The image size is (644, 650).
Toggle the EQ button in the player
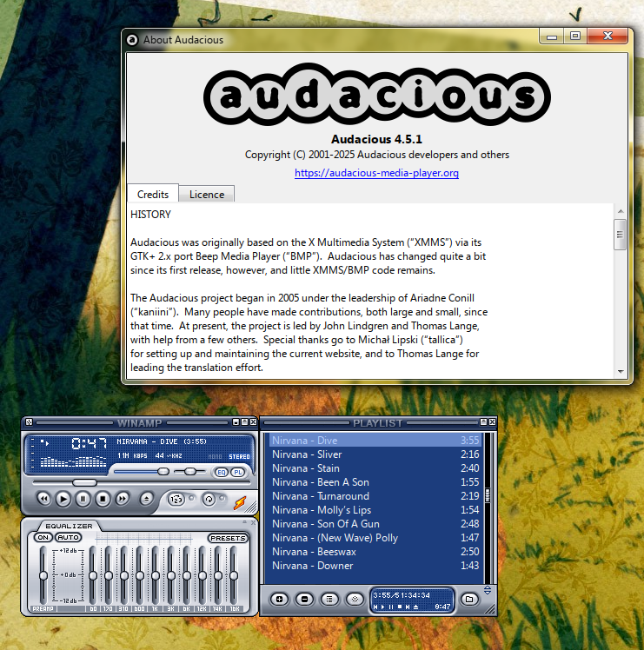221,472
